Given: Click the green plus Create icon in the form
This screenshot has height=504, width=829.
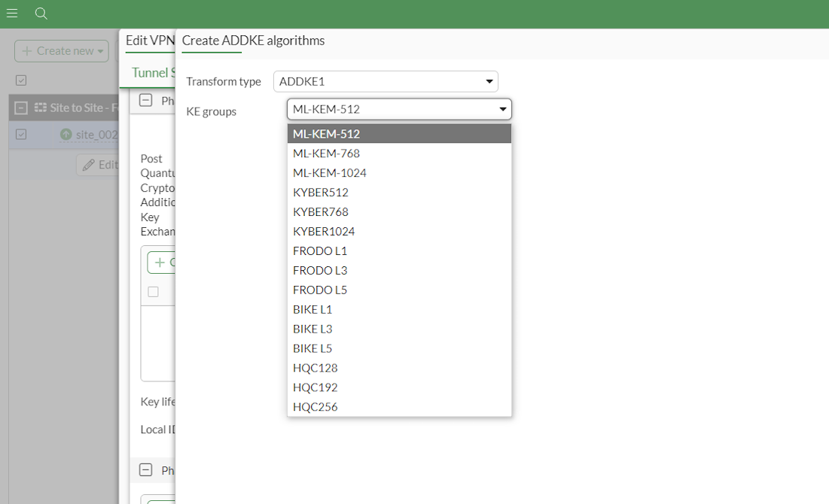Looking at the screenshot, I should (160, 262).
